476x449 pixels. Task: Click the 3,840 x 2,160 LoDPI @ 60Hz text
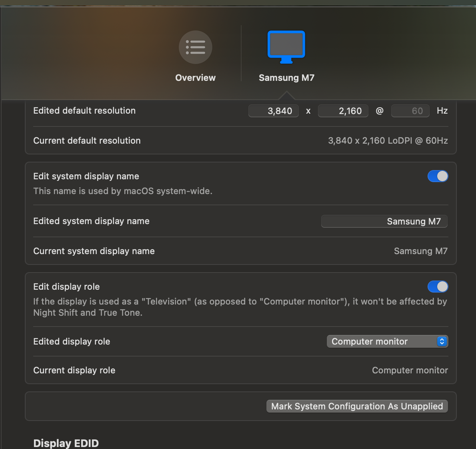[388, 140]
